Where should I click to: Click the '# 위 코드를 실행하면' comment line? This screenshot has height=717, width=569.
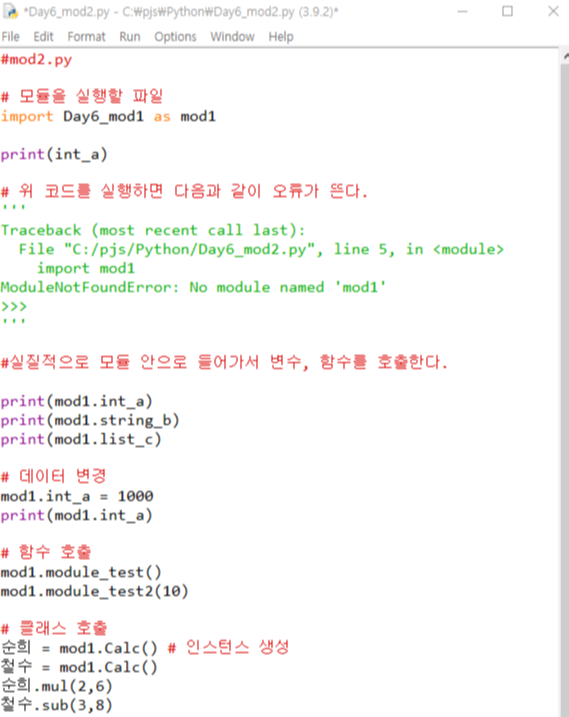pos(184,191)
